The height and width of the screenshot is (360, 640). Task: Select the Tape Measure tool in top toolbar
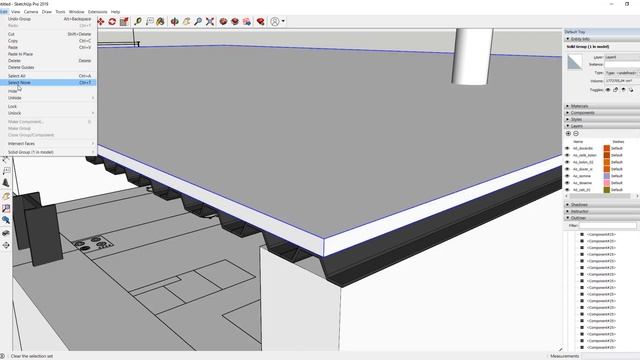pyautogui.click(x=138, y=22)
